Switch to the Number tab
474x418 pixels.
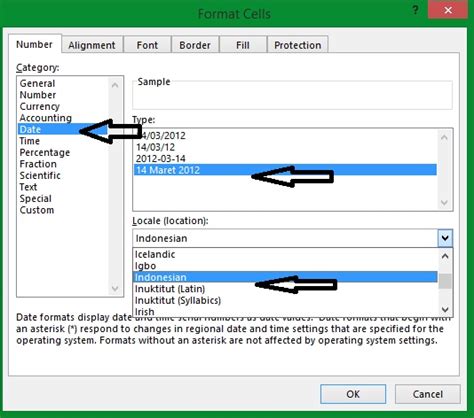pyautogui.click(x=34, y=44)
